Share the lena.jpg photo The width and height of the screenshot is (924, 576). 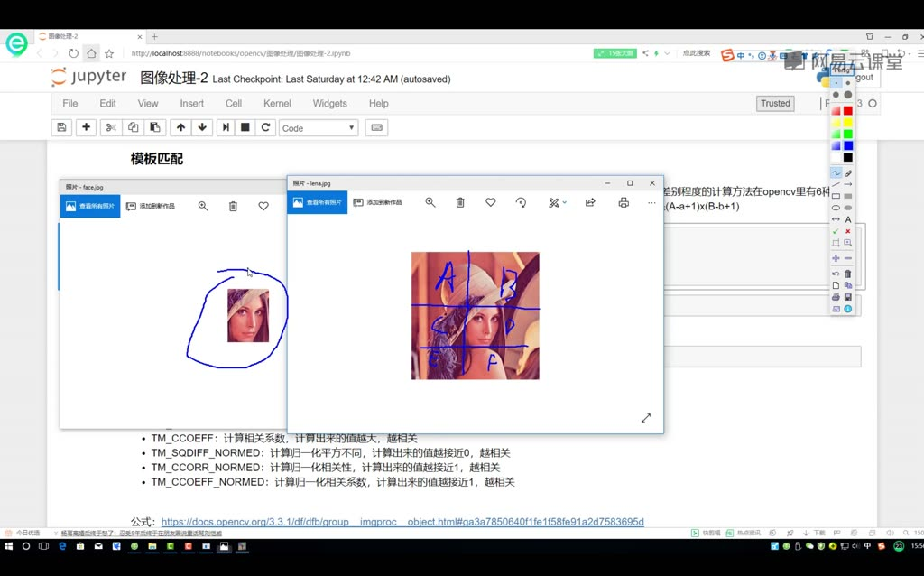point(590,202)
